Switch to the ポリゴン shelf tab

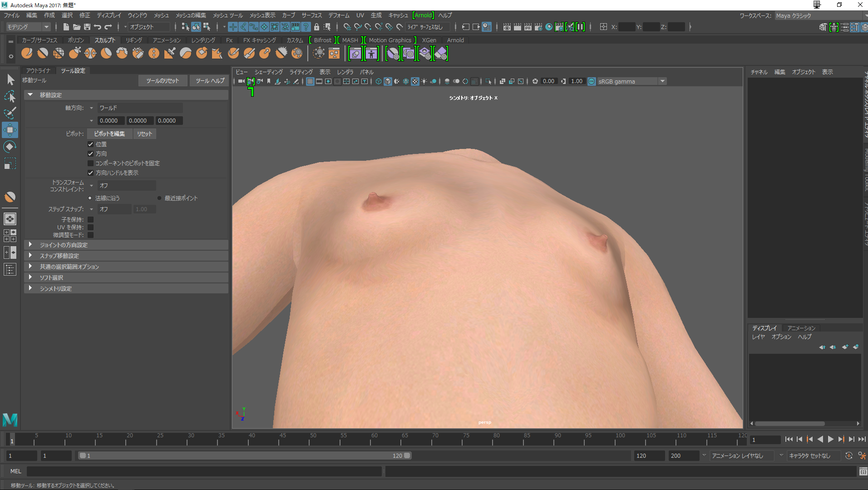pyautogui.click(x=76, y=40)
